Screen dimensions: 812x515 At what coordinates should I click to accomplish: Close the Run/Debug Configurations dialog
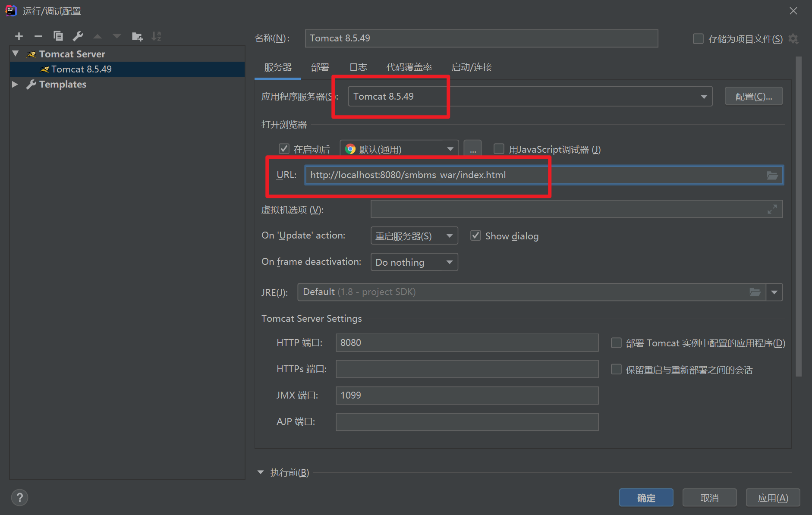coord(793,11)
